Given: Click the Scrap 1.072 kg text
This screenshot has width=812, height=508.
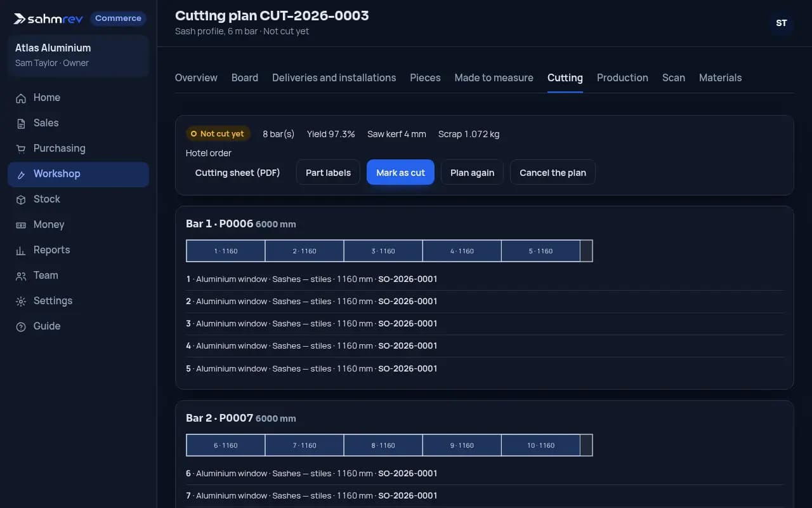Looking at the screenshot, I should click(x=469, y=134).
